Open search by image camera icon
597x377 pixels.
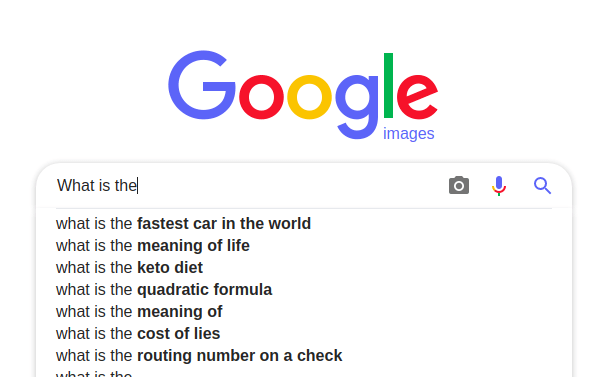[459, 185]
